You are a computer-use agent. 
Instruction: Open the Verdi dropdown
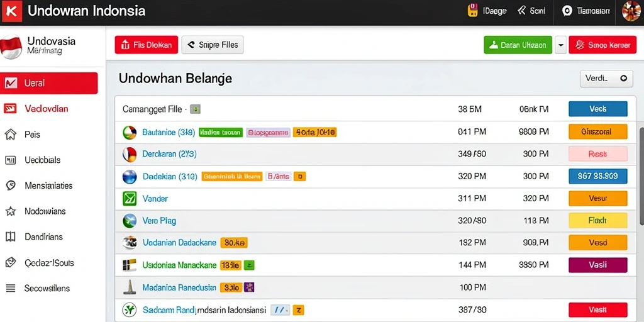click(x=606, y=79)
